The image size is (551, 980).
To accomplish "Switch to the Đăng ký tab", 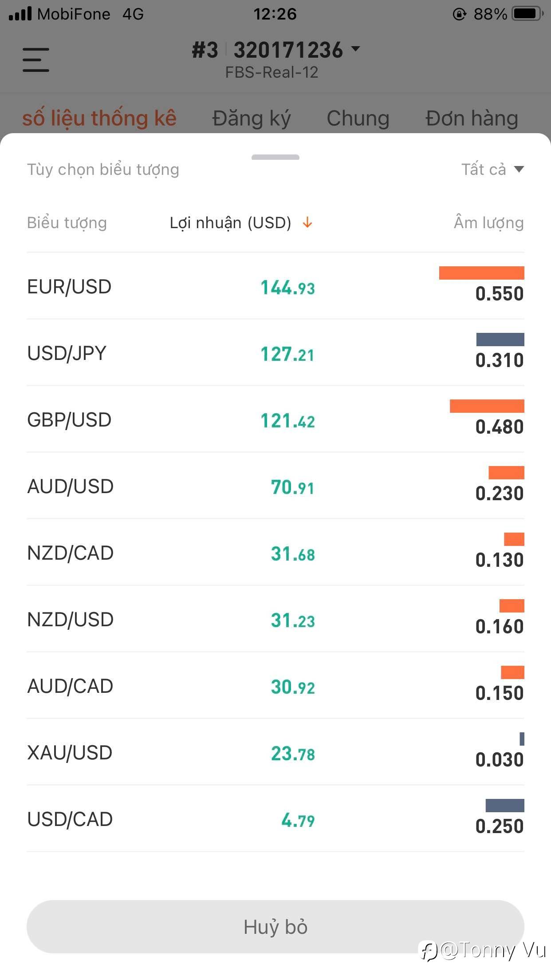I will point(251,119).
